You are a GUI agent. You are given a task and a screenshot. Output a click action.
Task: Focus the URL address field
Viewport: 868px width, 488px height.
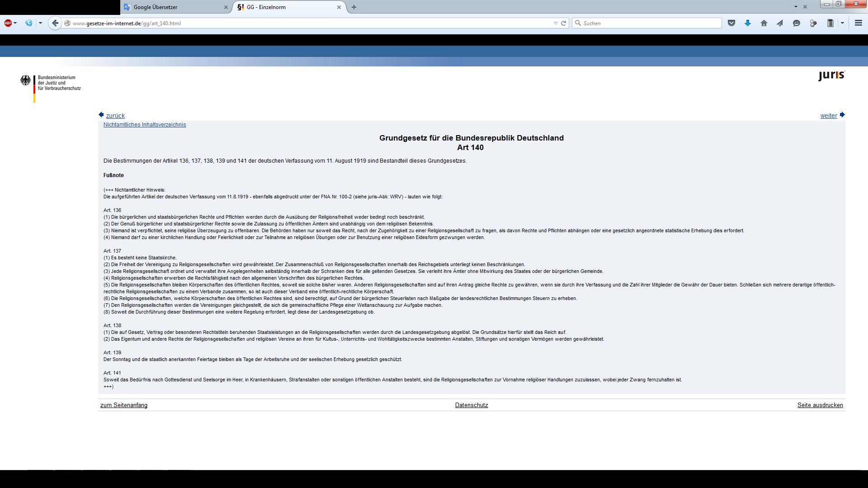[312, 23]
